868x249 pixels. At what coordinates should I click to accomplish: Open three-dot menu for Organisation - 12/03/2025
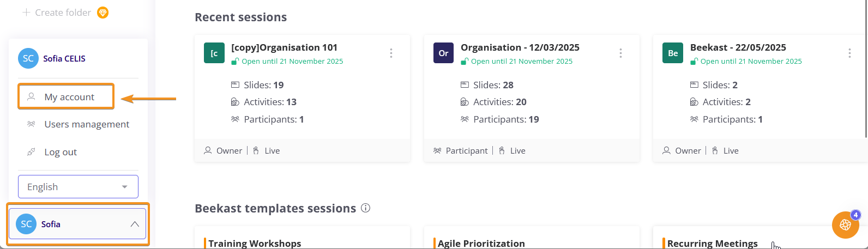[x=620, y=53]
